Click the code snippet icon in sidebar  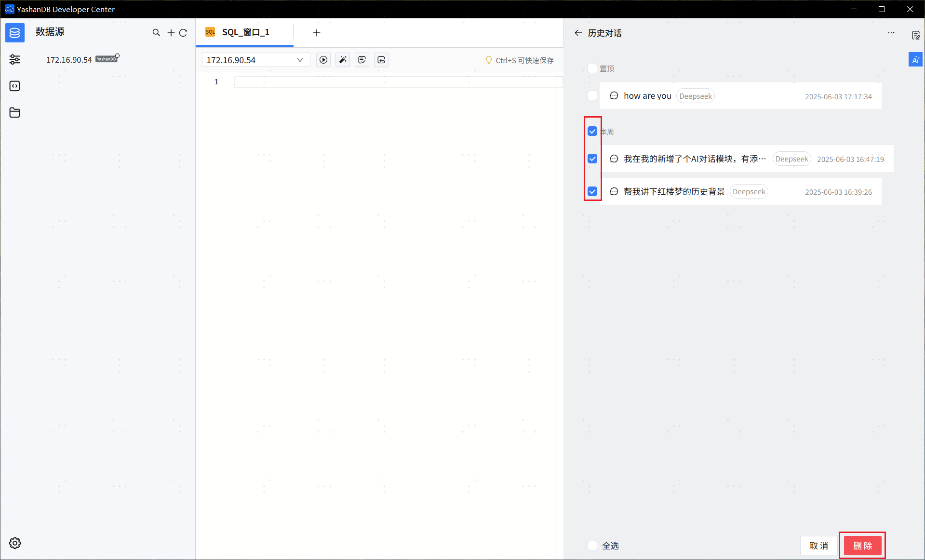tap(14, 86)
